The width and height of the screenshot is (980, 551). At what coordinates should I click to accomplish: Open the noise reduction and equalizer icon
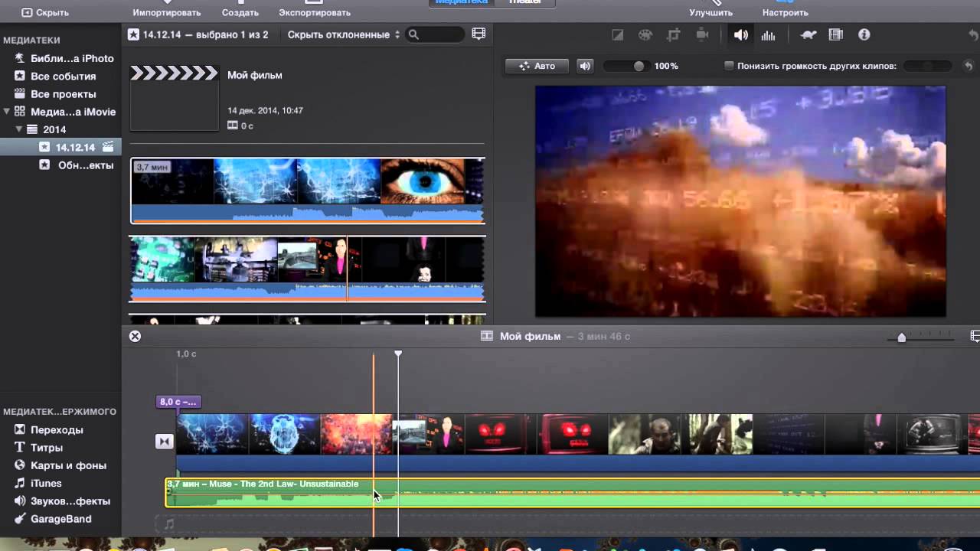(768, 35)
